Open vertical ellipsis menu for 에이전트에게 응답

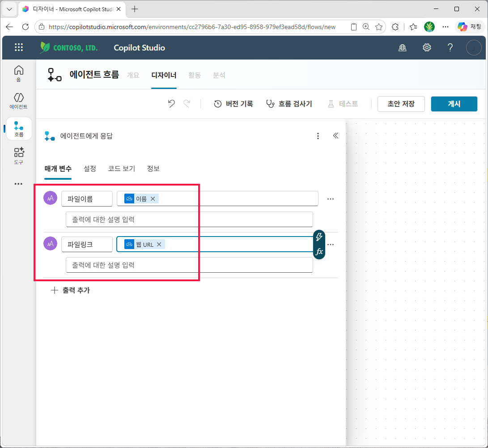click(x=318, y=136)
